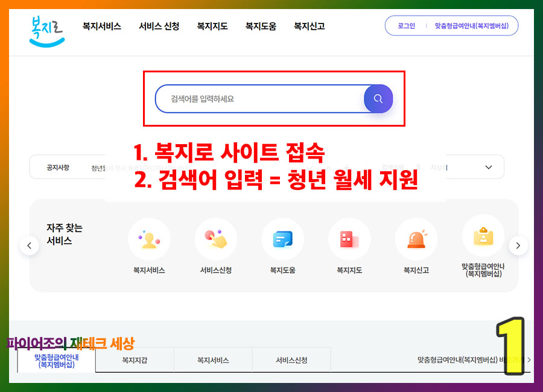Click the magnifier search button
Image resolution: width=543 pixels, height=392 pixels.
click(378, 99)
